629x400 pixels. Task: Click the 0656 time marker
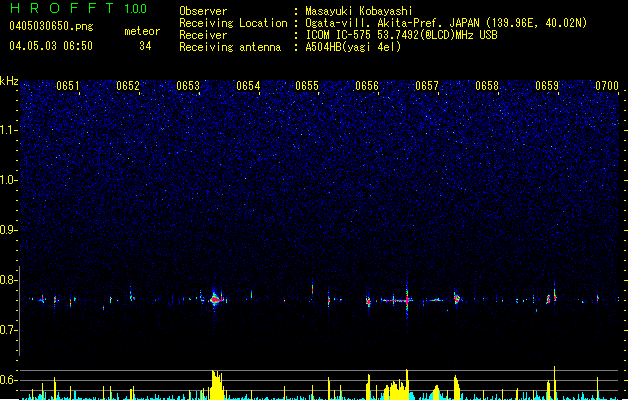(367, 86)
